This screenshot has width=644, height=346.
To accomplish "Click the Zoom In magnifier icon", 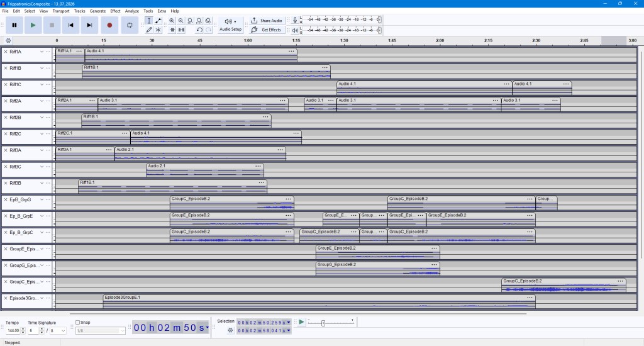I will 172,21.
